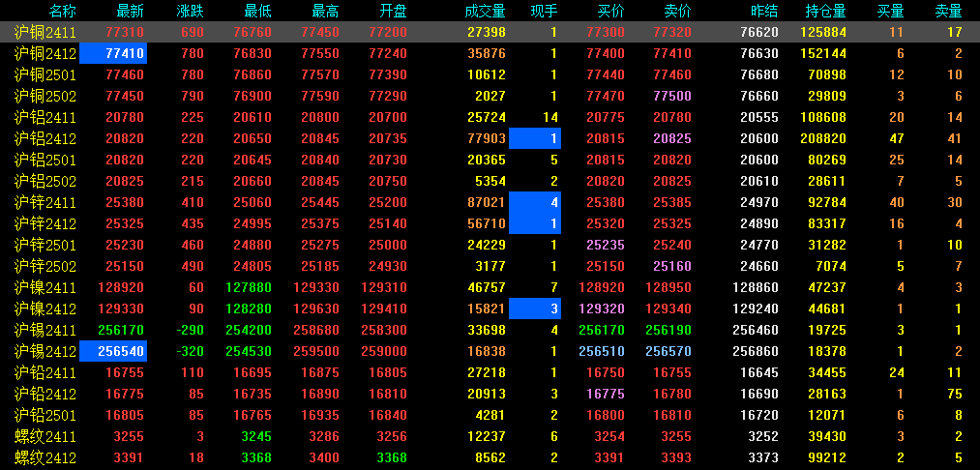980x470 pixels.
Task: Select the 沪镍2412 contract name
Action: [45, 309]
